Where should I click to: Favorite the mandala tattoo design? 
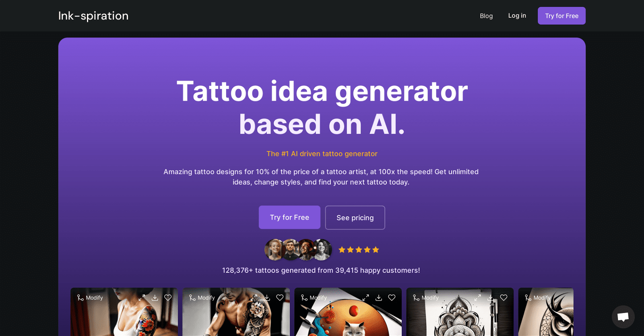[504, 298]
